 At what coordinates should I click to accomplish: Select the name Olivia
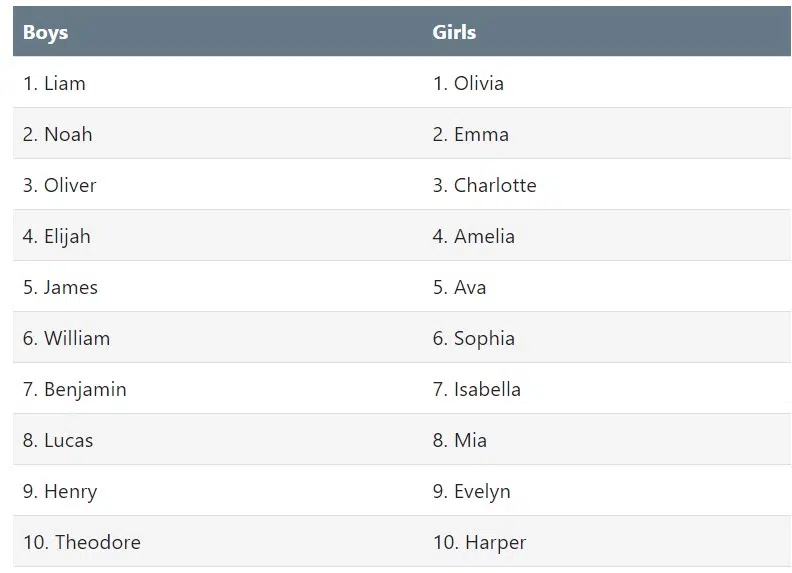coord(479,83)
